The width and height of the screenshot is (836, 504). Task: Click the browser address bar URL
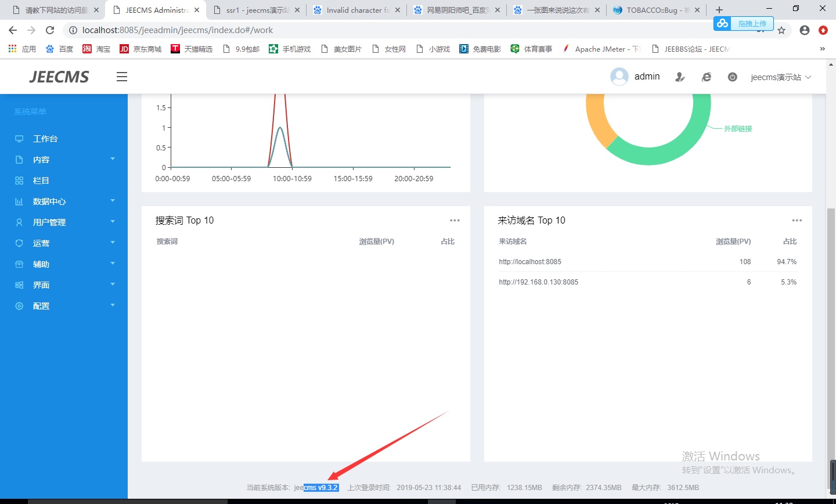tap(178, 30)
